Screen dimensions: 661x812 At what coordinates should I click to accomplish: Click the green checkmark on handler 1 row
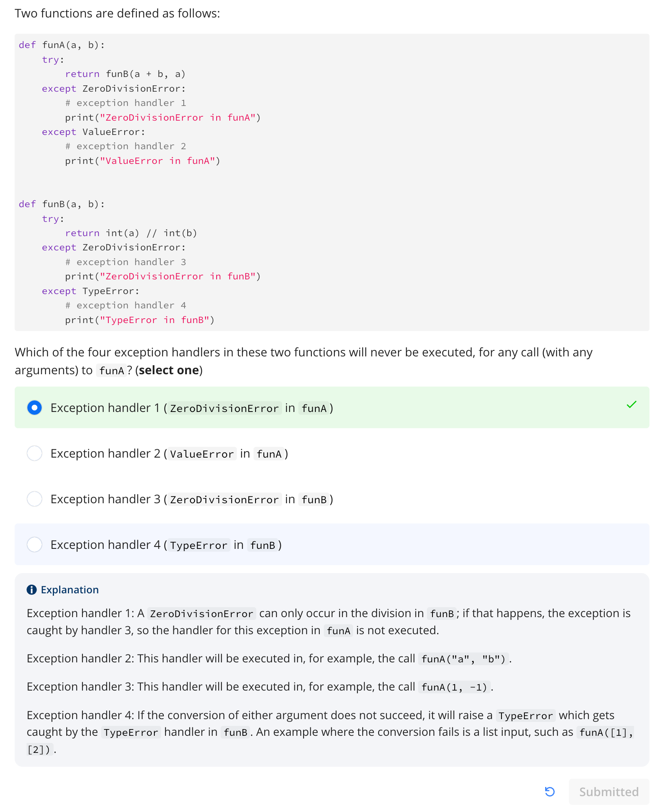click(631, 404)
